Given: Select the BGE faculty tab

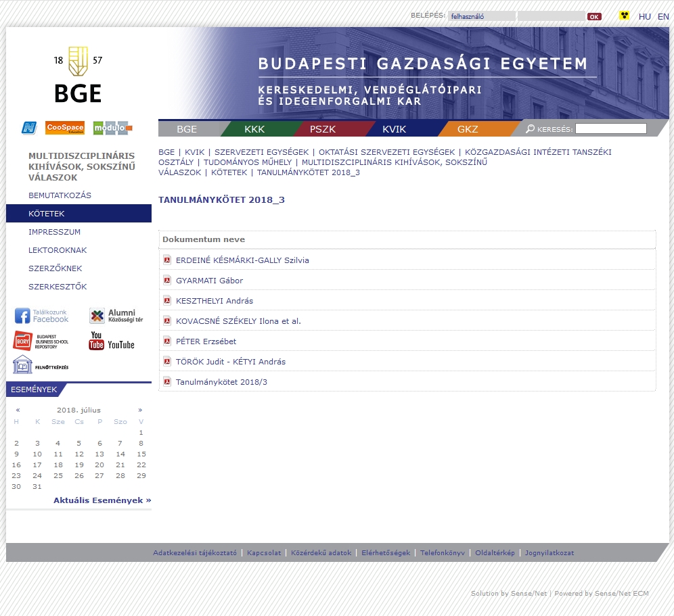Looking at the screenshot, I should pos(187,129).
